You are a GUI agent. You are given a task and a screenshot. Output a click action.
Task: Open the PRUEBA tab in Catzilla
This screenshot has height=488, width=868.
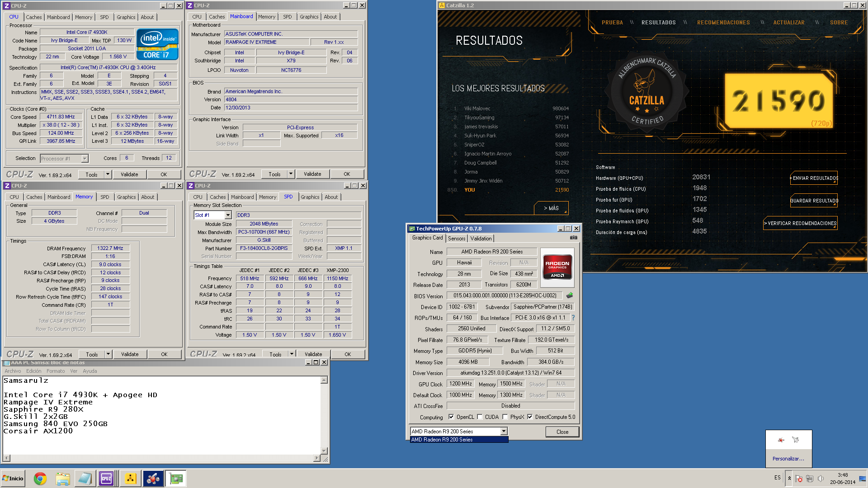click(612, 23)
